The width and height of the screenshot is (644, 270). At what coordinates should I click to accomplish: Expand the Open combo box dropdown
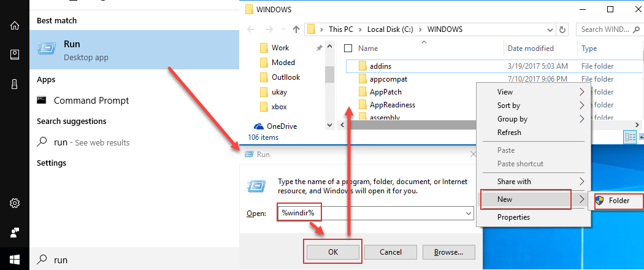pyautogui.click(x=469, y=213)
